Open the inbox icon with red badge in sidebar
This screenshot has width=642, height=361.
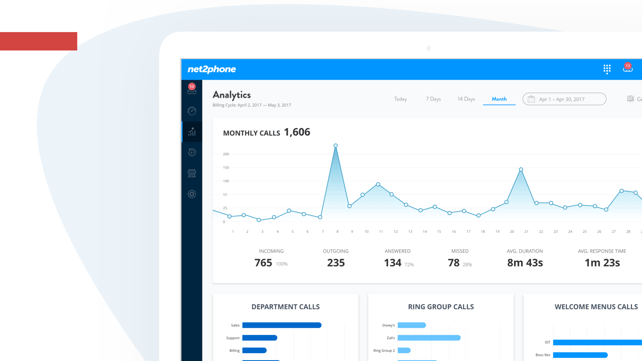192,89
